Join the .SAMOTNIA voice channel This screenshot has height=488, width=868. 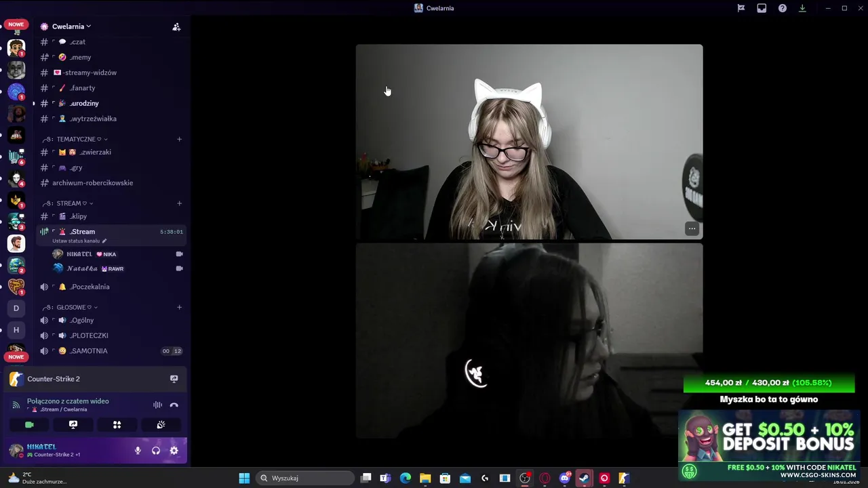pos(111,351)
